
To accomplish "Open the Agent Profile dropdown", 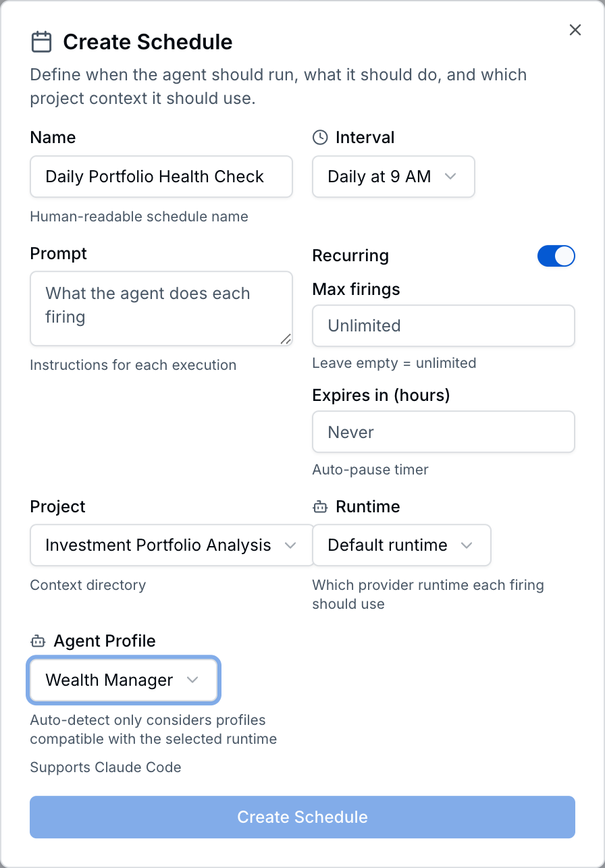I will [123, 680].
